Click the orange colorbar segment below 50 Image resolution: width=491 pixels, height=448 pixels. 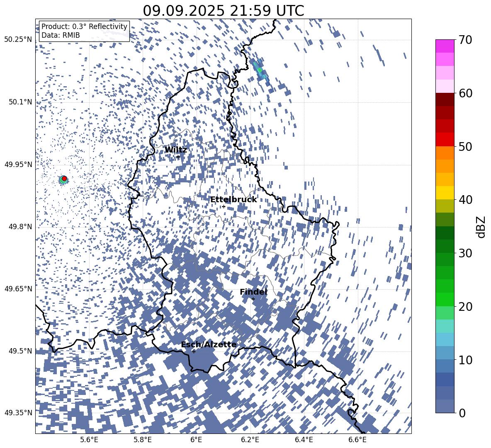click(445, 153)
